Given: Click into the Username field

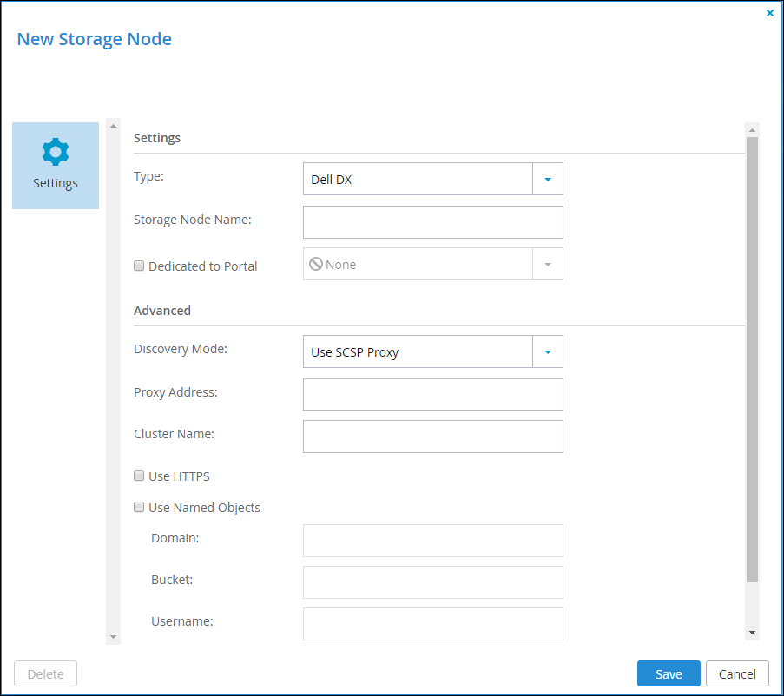Looking at the screenshot, I should [433, 624].
